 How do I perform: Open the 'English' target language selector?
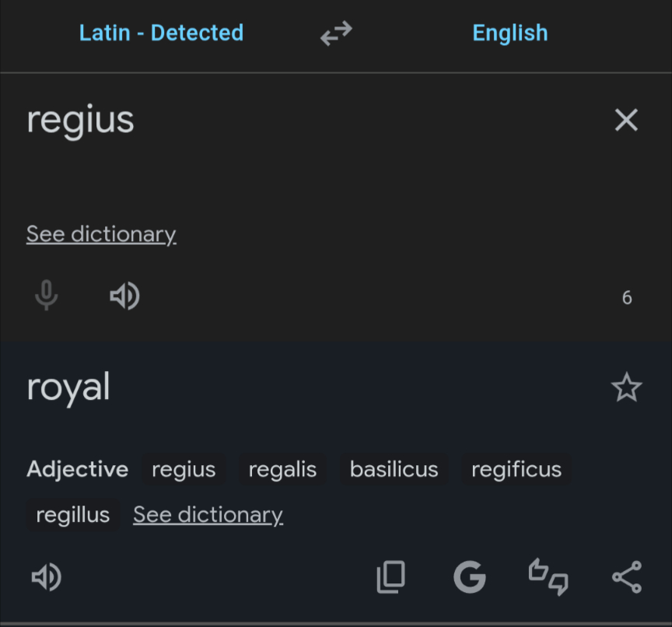(510, 33)
